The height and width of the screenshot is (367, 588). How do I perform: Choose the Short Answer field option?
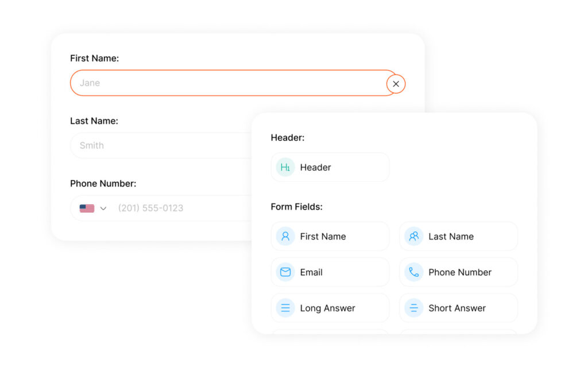[458, 308]
